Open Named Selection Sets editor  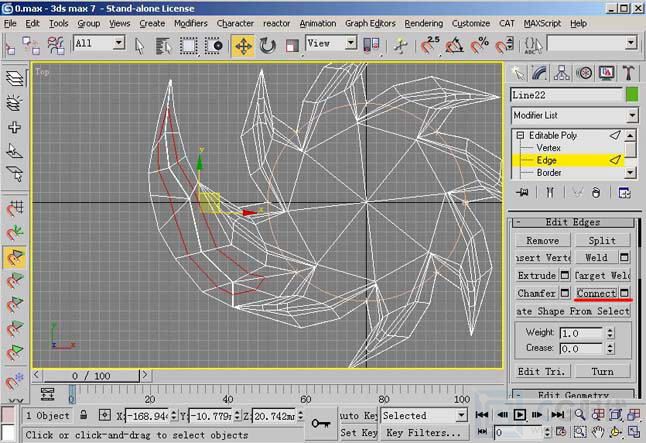(532, 45)
